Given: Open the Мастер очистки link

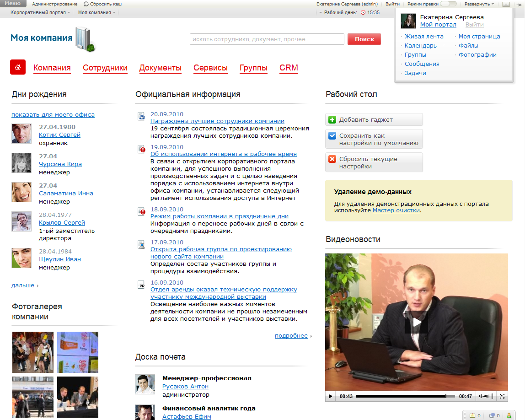Looking at the screenshot, I should (x=396, y=210).
